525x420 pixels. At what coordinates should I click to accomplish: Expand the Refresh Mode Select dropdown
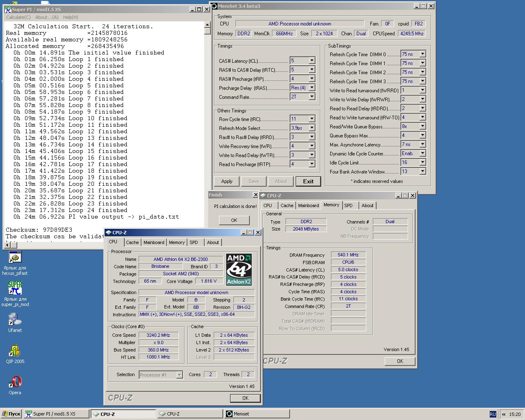312,128
